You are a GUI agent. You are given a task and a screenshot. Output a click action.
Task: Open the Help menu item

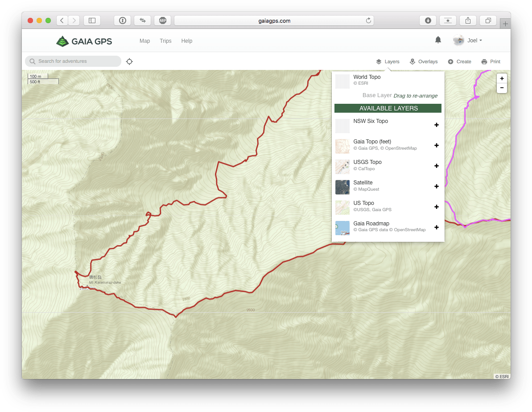coord(187,41)
